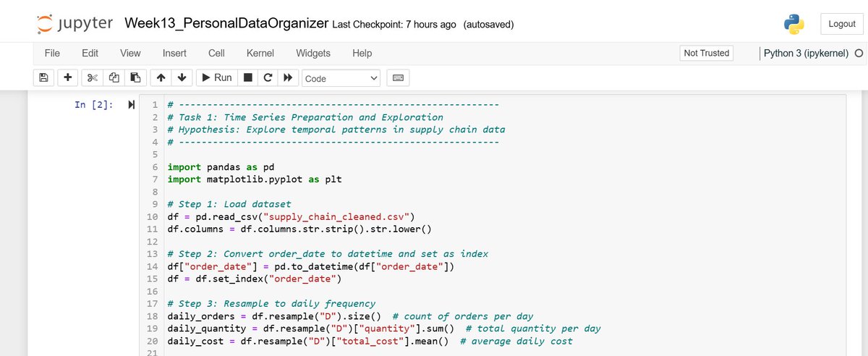Click Step 1: Load dataset comment
868x356 pixels.
click(x=229, y=204)
